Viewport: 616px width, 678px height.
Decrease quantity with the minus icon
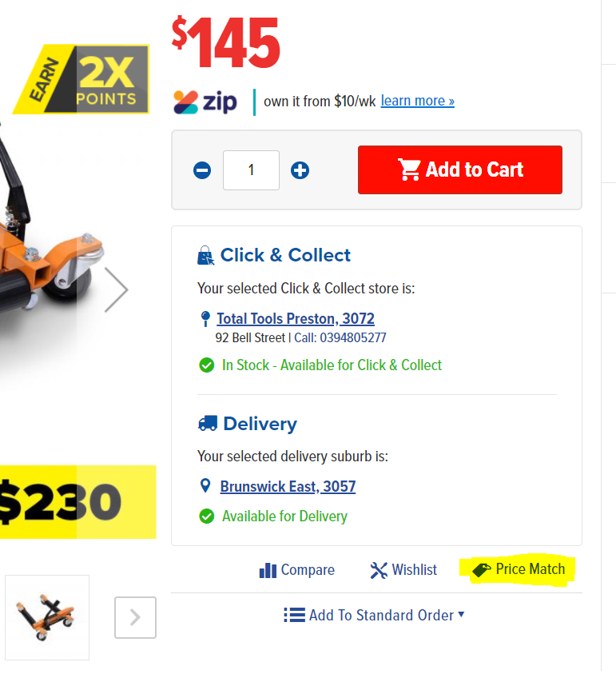coord(202,170)
